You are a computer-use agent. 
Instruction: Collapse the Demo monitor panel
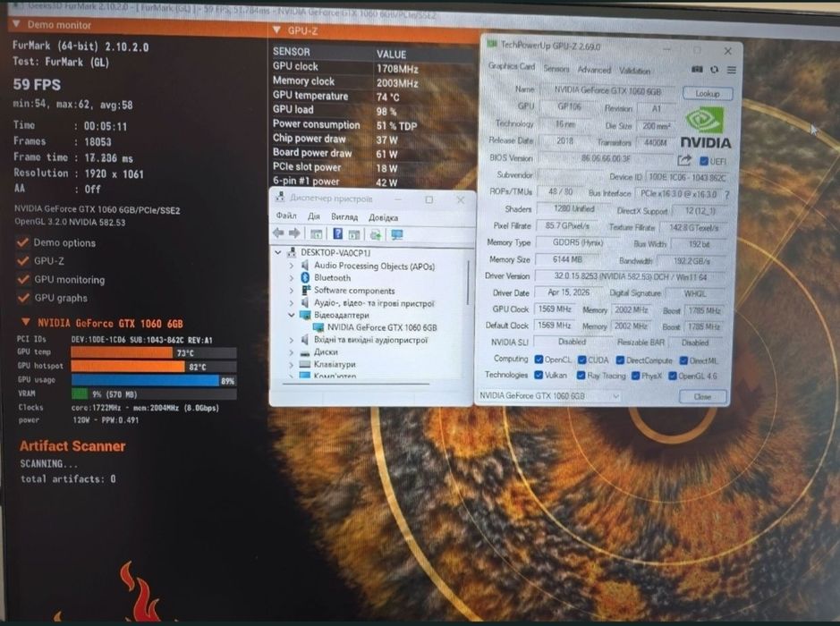click(16, 24)
